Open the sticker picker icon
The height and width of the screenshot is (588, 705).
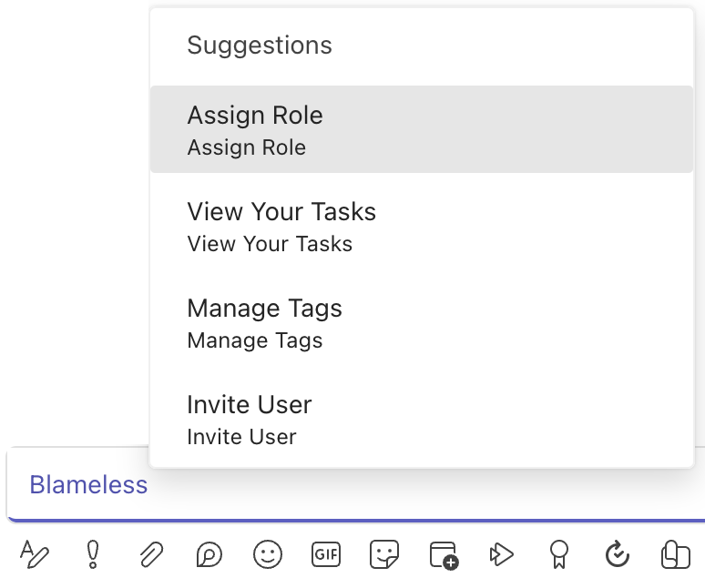[384, 554]
